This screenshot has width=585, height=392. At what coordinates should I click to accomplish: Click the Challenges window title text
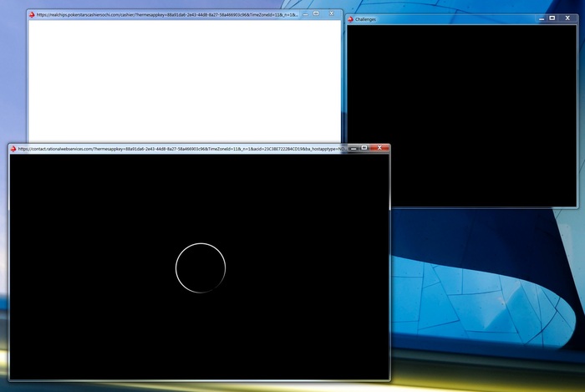[x=365, y=19]
